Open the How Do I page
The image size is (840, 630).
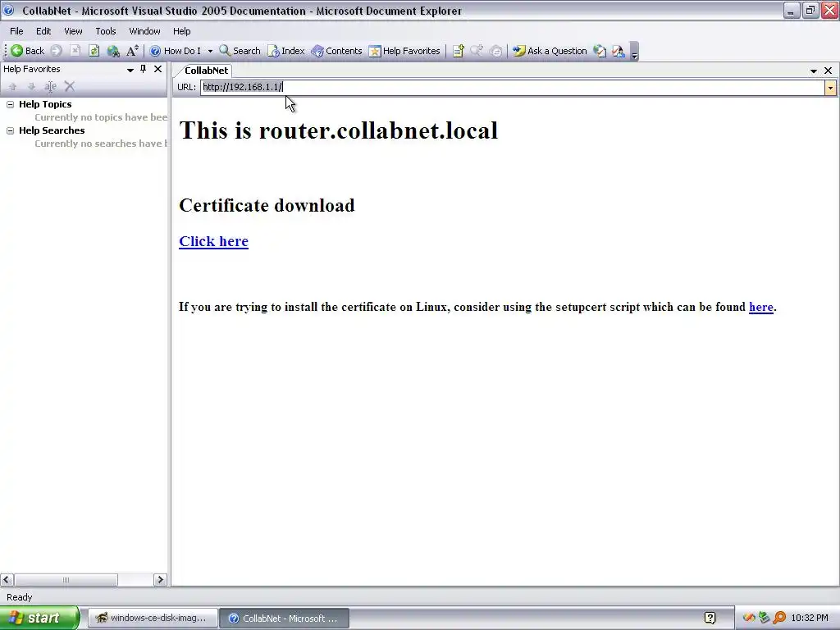click(176, 51)
